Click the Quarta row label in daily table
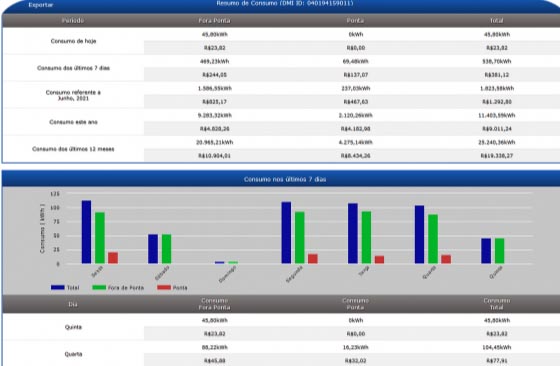Image resolution: width=560 pixels, height=366 pixels. pos(73,354)
